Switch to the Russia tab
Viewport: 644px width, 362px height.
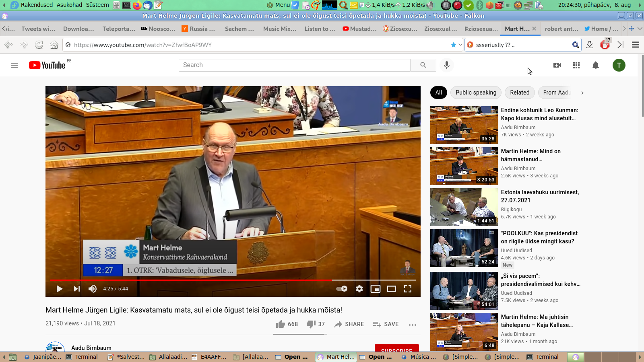click(x=198, y=29)
